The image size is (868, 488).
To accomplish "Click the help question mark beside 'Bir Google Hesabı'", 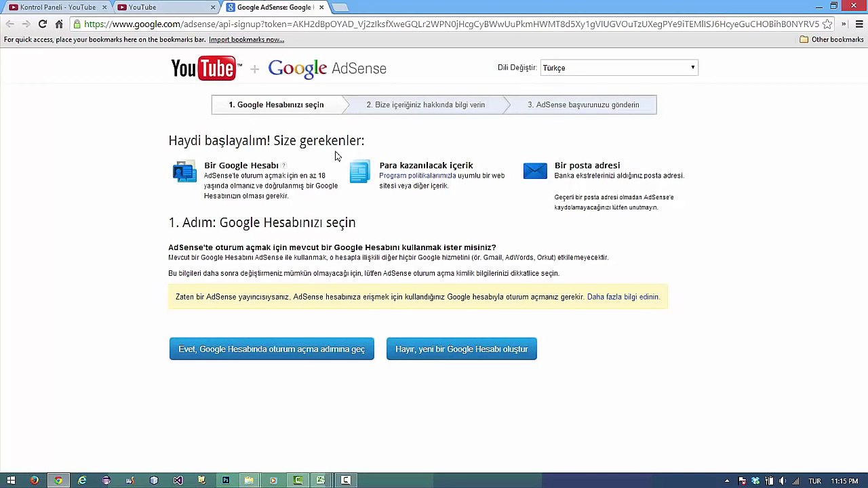I will point(284,165).
